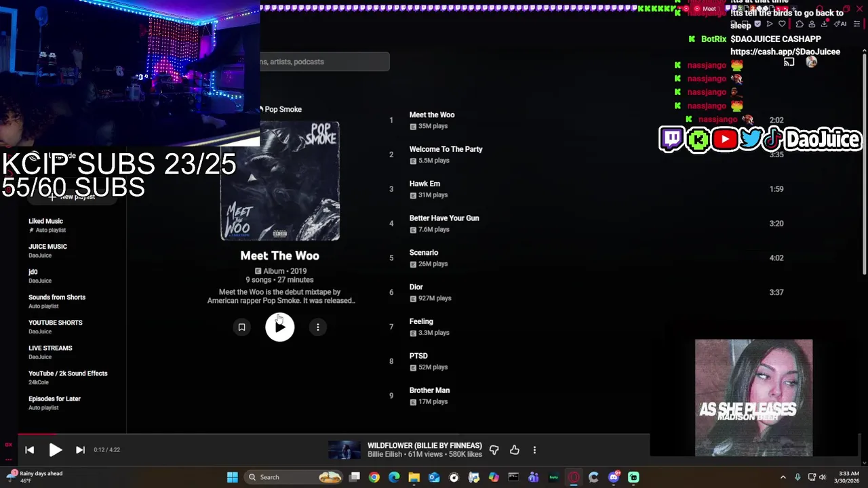Viewport: 868px width, 488px height.
Task: Open Outlook from taskbar
Action: click(434, 477)
